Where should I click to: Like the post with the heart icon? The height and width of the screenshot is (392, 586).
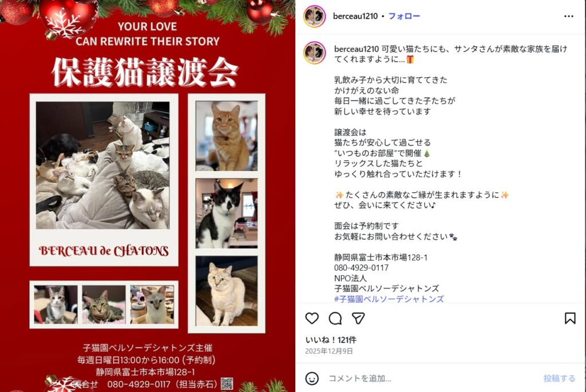point(312,318)
